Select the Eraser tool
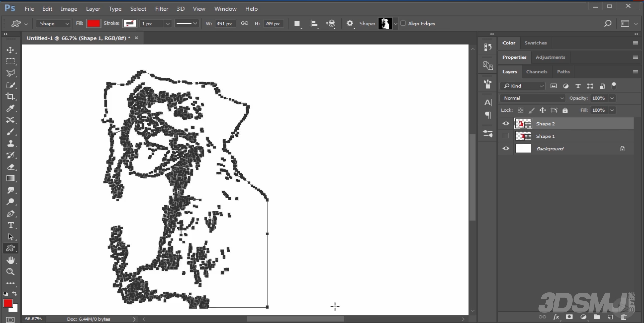 pos(10,167)
